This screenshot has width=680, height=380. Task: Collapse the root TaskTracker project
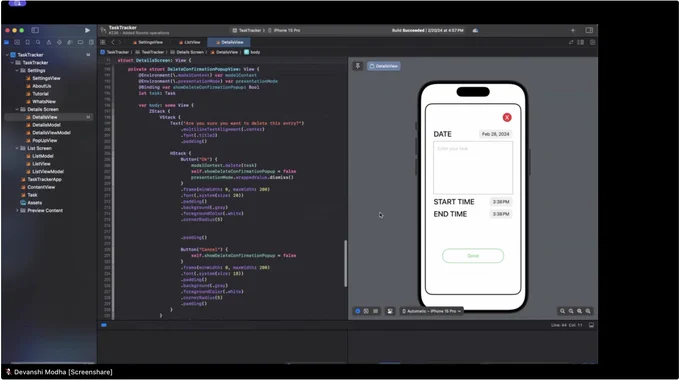[7, 55]
